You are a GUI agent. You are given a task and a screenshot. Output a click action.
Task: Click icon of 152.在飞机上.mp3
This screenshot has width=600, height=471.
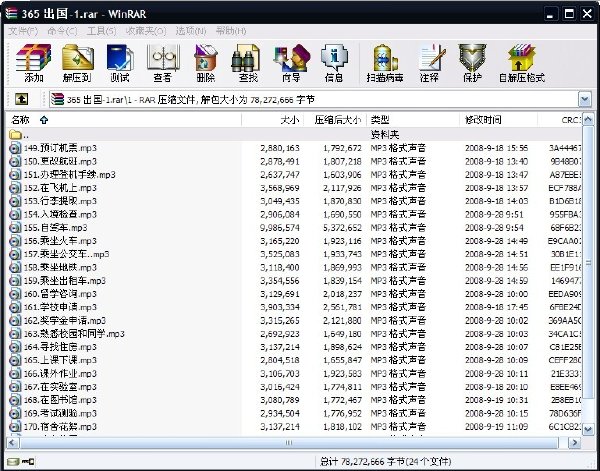(15, 188)
